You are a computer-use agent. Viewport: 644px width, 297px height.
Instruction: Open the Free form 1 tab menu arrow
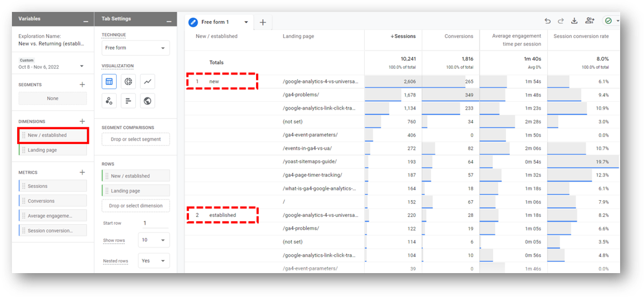[246, 22]
